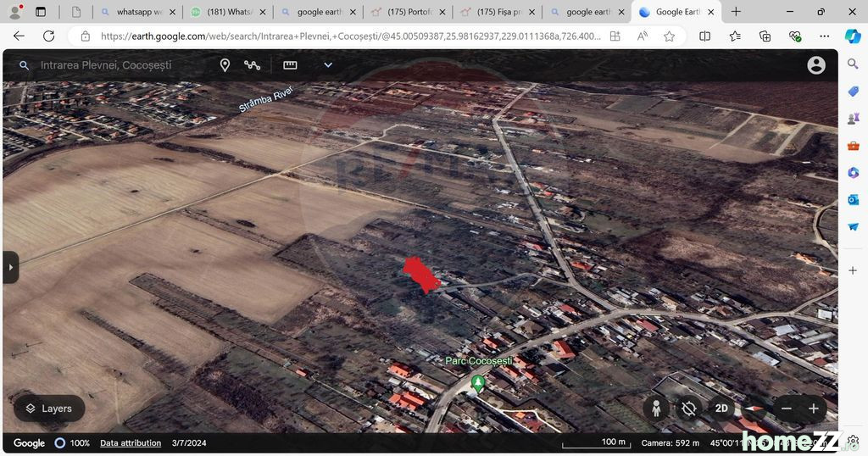Open the blank document tab
The width and height of the screenshot is (868, 456).
coord(76,12)
